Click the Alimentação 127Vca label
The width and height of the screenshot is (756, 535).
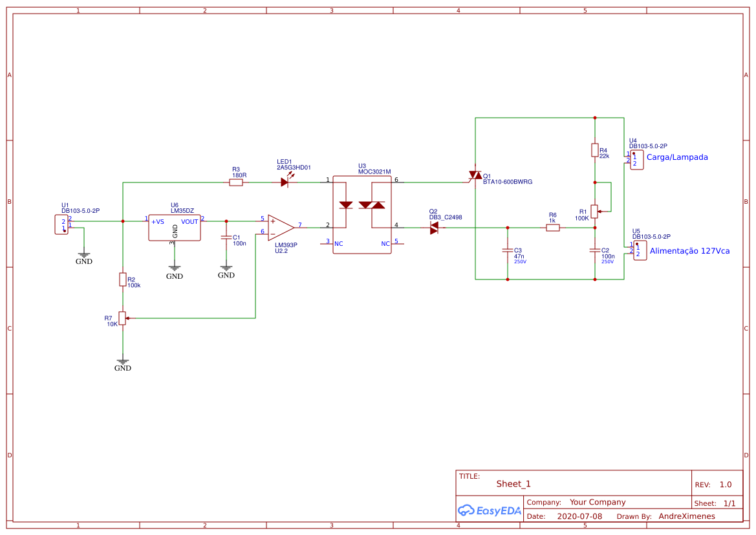coord(690,250)
